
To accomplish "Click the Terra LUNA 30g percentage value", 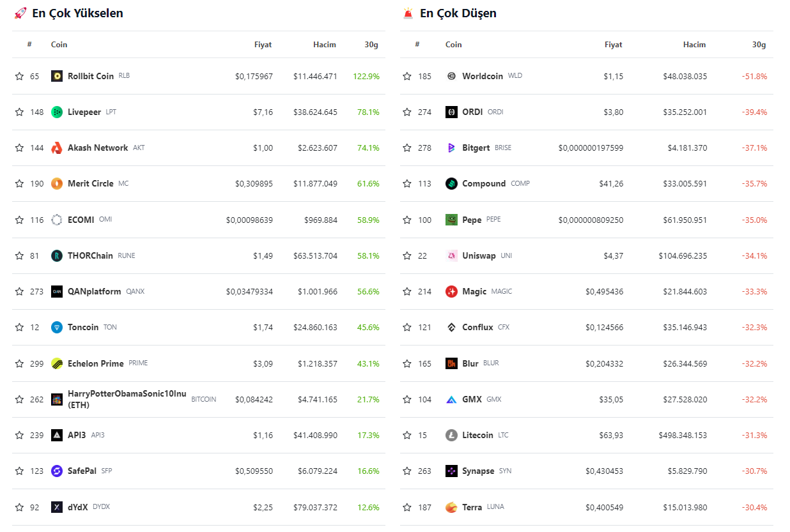I will (754, 507).
